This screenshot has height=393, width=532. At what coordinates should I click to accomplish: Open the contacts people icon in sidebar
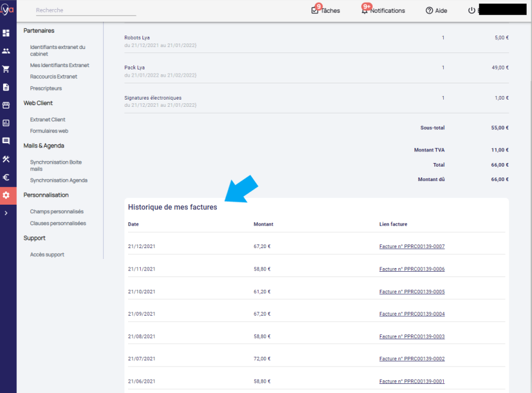tap(6, 51)
